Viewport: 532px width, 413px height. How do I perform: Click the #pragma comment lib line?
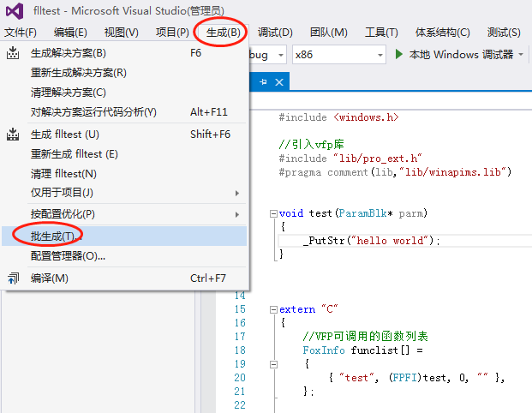[x=395, y=172]
